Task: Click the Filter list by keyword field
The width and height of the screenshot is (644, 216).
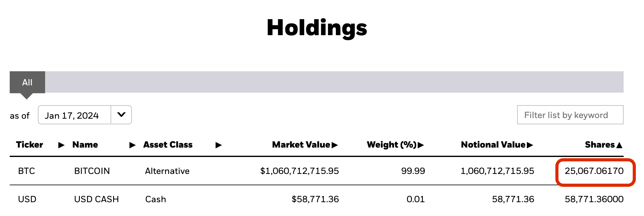Action: (x=570, y=115)
